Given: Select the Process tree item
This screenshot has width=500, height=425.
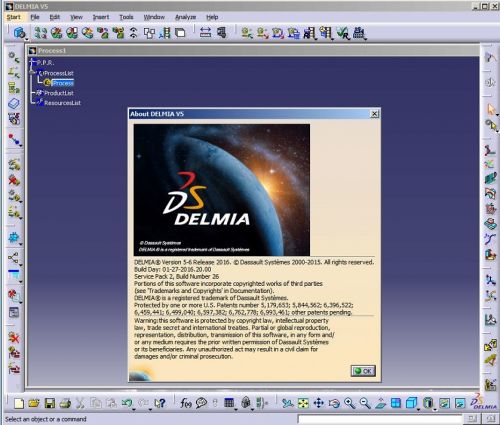Looking at the screenshot, I should point(63,83).
